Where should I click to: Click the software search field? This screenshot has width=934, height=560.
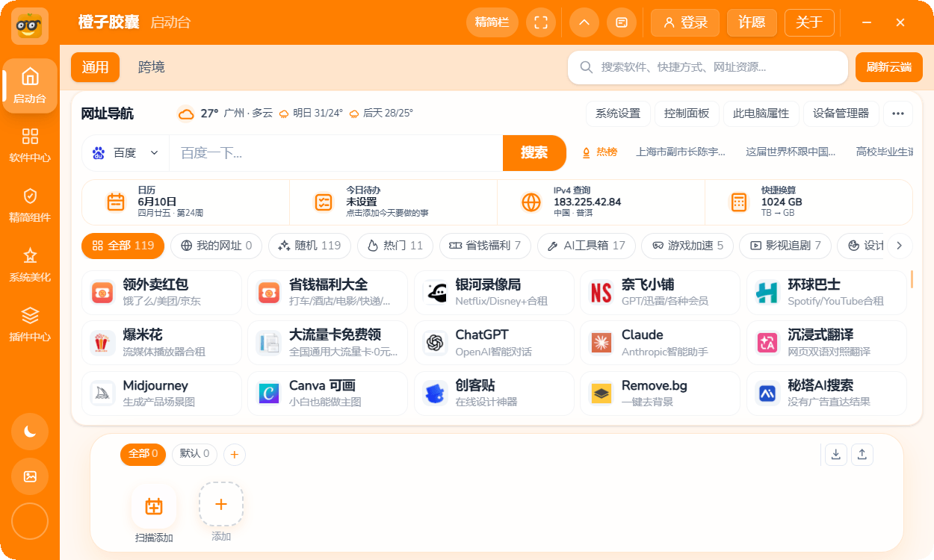[708, 67]
